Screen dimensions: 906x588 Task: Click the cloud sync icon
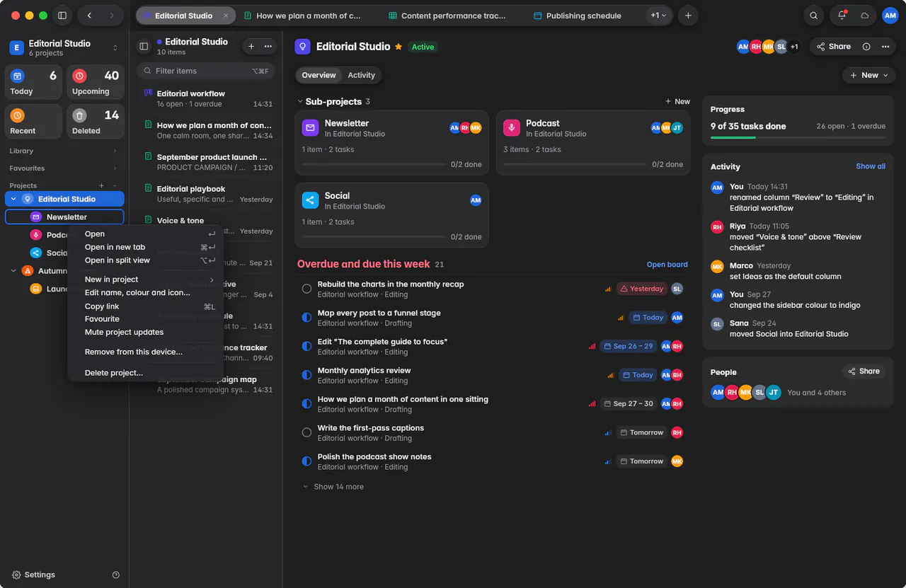click(864, 16)
